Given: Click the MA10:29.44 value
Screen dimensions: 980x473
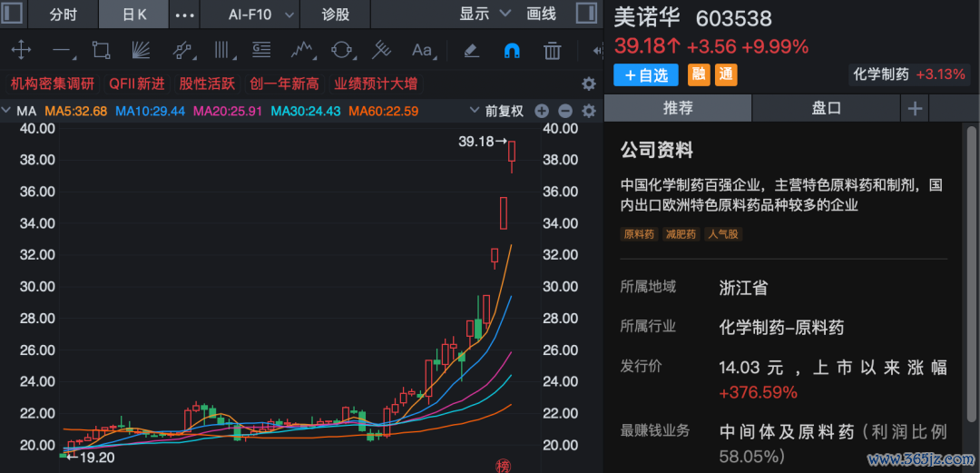Looking at the screenshot, I should tap(151, 112).
